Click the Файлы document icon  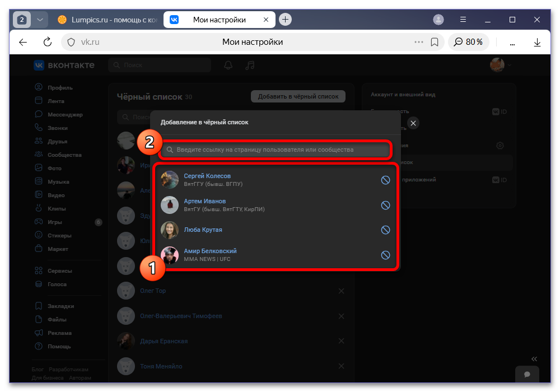click(x=39, y=319)
